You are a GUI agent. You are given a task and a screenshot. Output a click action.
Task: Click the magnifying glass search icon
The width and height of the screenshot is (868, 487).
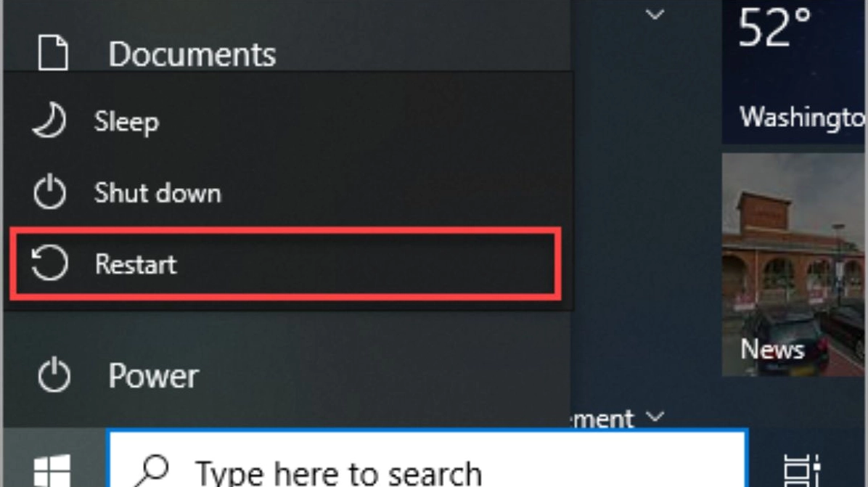click(x=151, y=471)
